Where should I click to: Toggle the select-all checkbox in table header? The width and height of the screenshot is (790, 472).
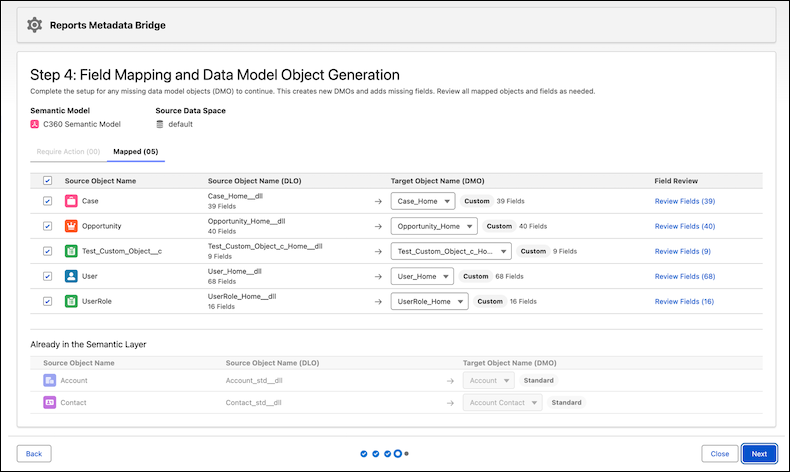click(47, 180)
